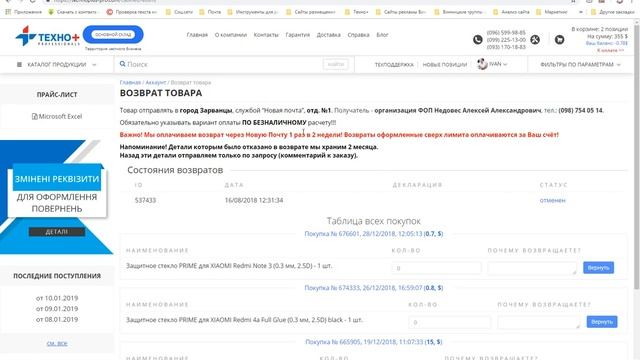
Task: Click quantity field for Redmi Note 3 glass
Action: coord(436,268)
